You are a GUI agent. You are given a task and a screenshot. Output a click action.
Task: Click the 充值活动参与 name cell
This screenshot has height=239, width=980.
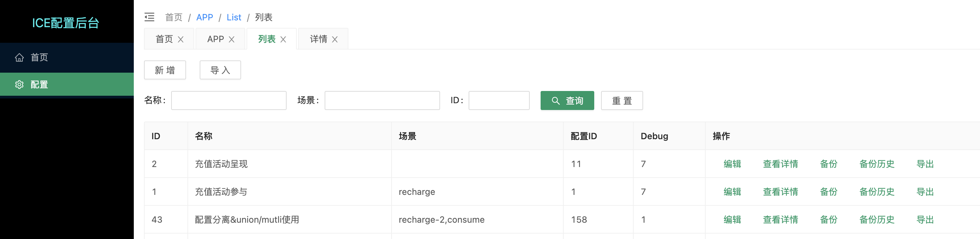pyautogui.click(x=290, y=192)
